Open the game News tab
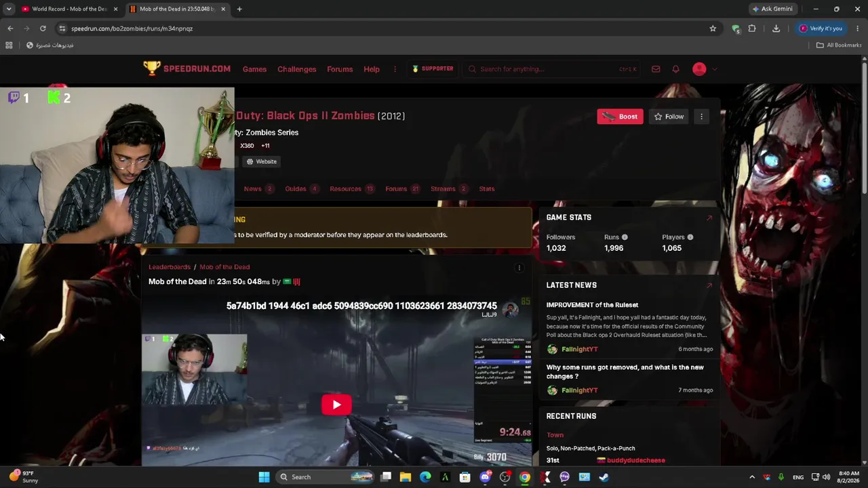 pyautogui.click(x=258, y=189)
